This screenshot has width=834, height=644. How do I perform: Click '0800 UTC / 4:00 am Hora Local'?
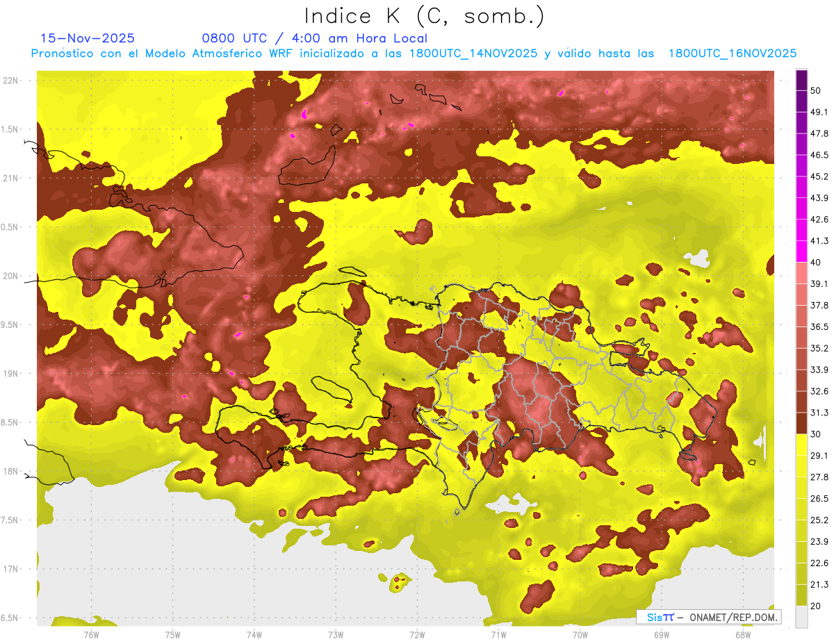(x=315, y=38)
